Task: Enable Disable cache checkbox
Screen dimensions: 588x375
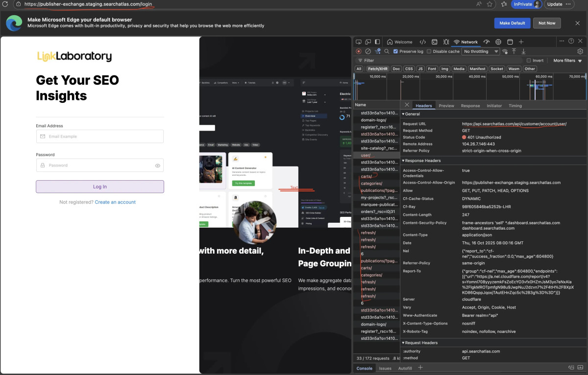Action: pos(429,51)
